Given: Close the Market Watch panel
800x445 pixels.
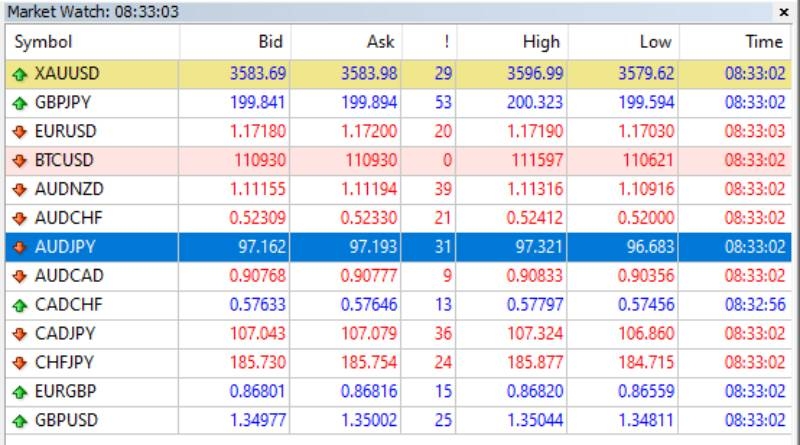Looking at the screenshot, I should click(783, 12).
